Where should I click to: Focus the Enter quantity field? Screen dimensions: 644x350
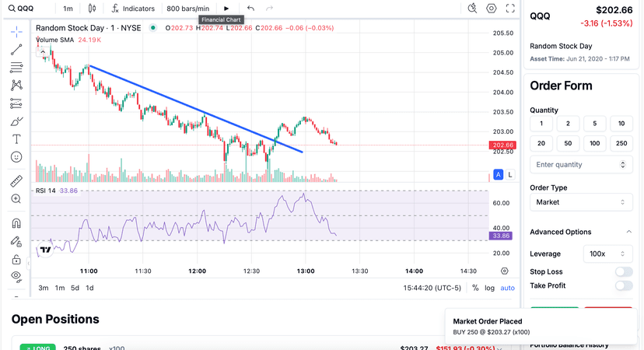[x=581, y=165]
